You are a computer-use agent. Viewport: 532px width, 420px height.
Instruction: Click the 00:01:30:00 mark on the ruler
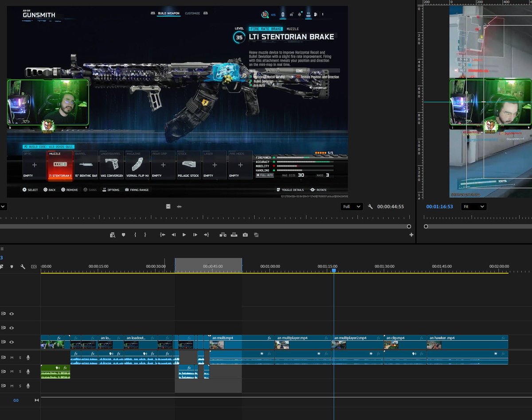pos(384,266)
